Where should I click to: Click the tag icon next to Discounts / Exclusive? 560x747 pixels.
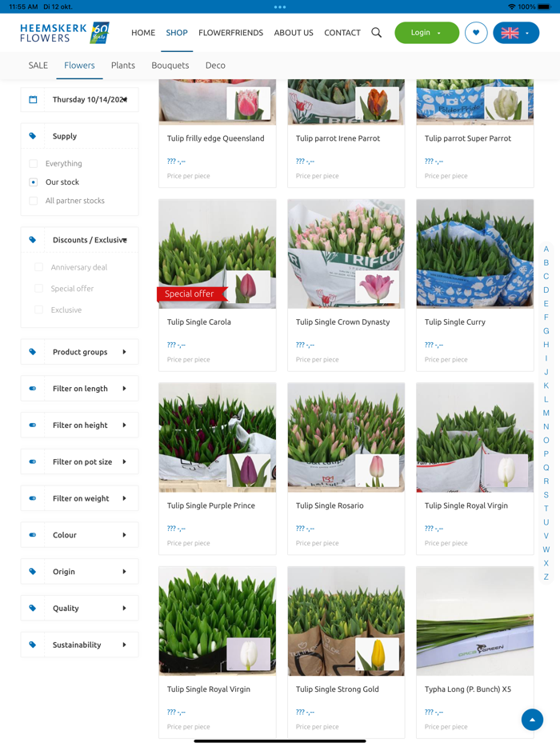33,240
